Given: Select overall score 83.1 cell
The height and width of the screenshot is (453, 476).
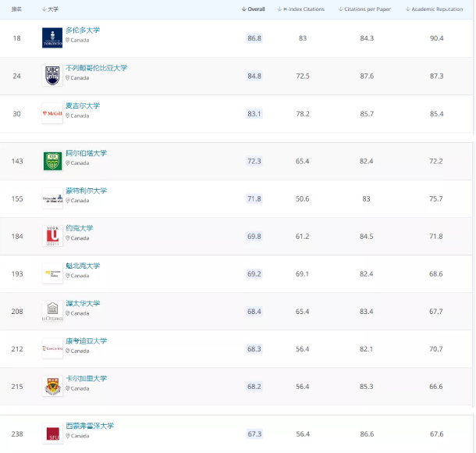Looking at the screenshot, I should click(254, 113).
